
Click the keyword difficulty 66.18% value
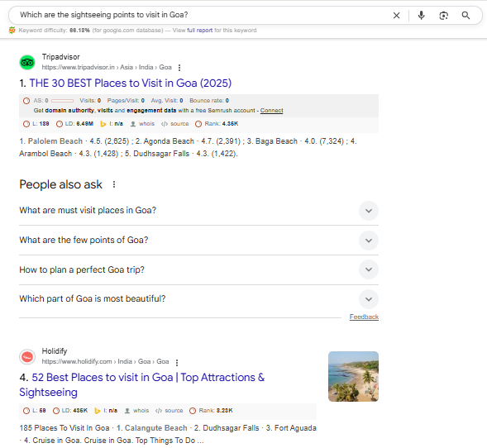pyautogui.click(x=79, y=31)
